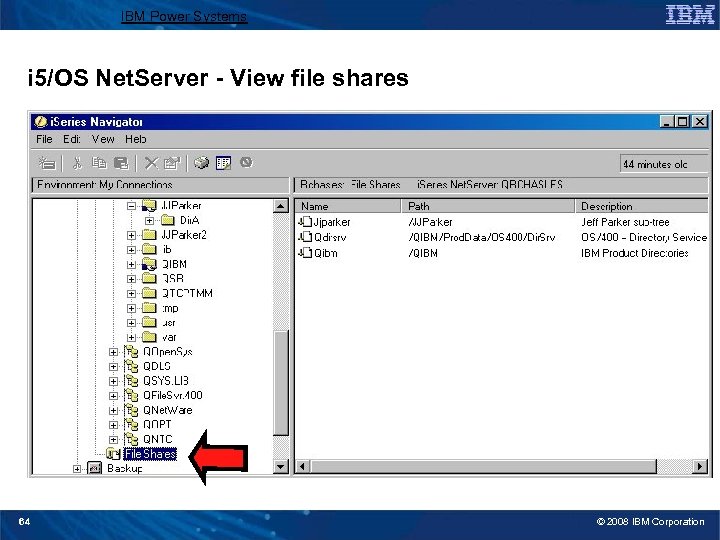Expand the tmp folder node
The width and height of the screenshot is (720, 540).
click(131, 309)
